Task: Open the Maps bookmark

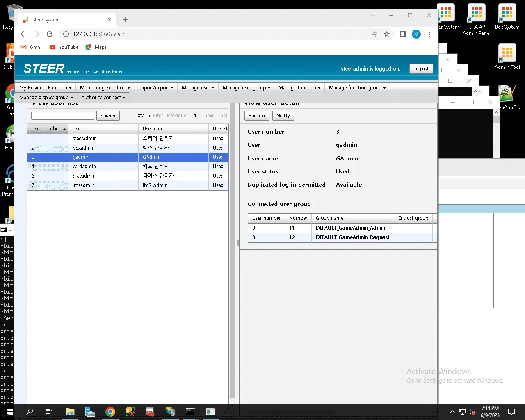Action: 96,47
